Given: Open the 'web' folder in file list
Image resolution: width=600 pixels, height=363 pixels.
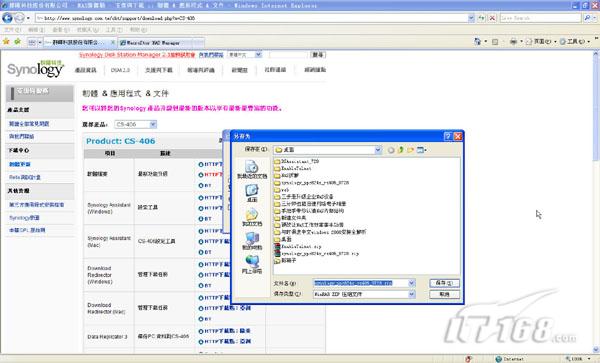Looking at the screenshot, I should point(282,190).
